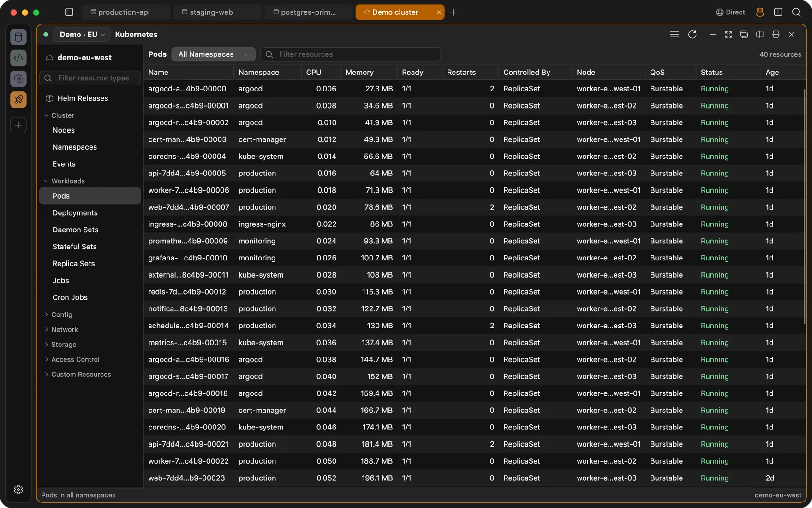Image resolution: width=812 pixels, height=508 pixels.
Task: Click the Direct connection button
Action: tap(730, 12)
